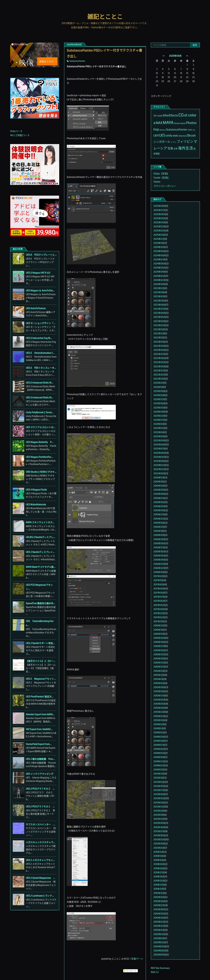This screenshot has width=210, height=980.
Task: Open recent article VectorField Export from…
Action: point(38,744)
